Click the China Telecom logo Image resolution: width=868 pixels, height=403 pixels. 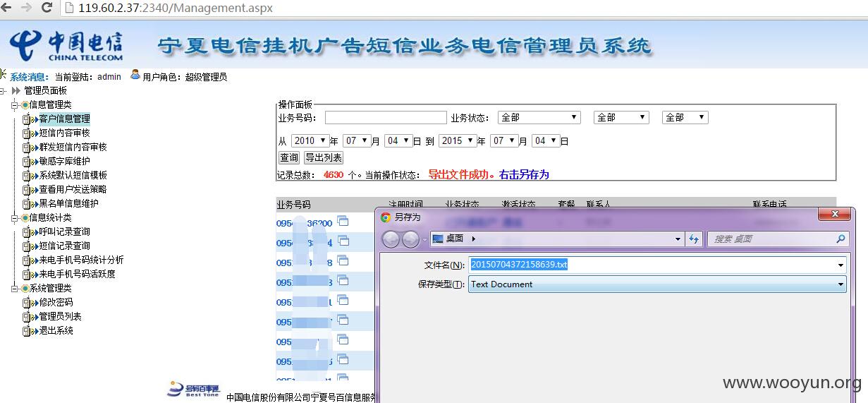(x=66, y=44)
